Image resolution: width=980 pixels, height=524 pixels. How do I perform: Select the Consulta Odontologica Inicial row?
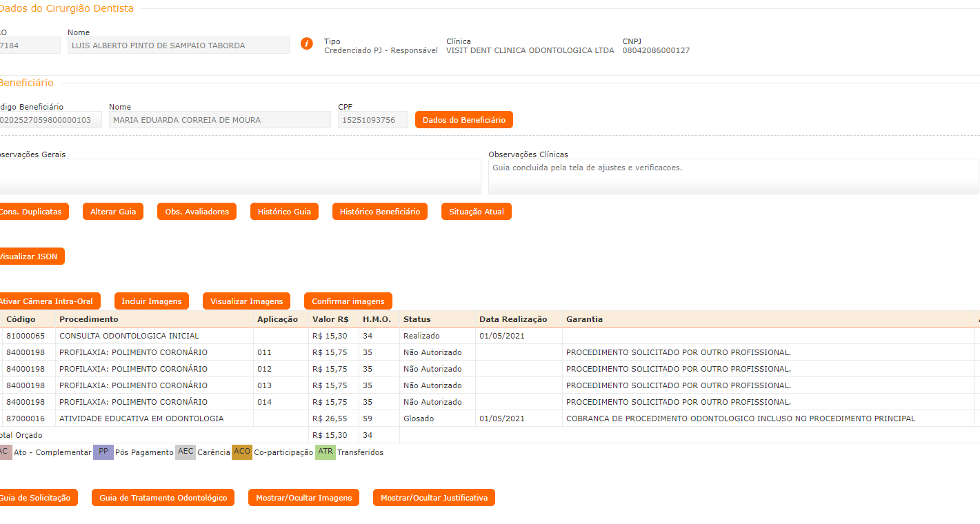point(129,336)
